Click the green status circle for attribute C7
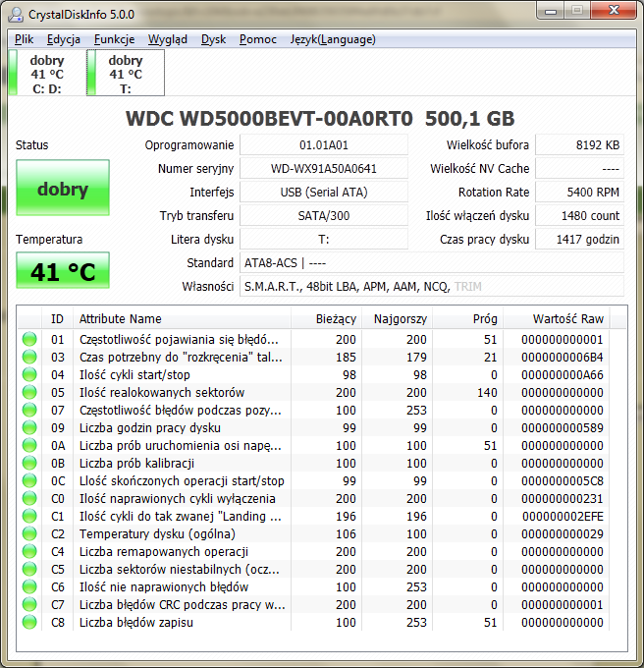 click(29, 604)
